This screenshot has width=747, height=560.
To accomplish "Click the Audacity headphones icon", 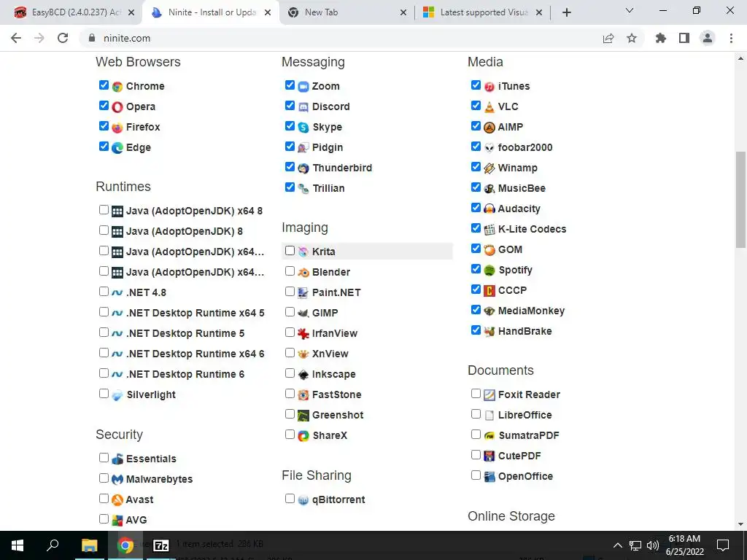I will click(x=489, y=209).
